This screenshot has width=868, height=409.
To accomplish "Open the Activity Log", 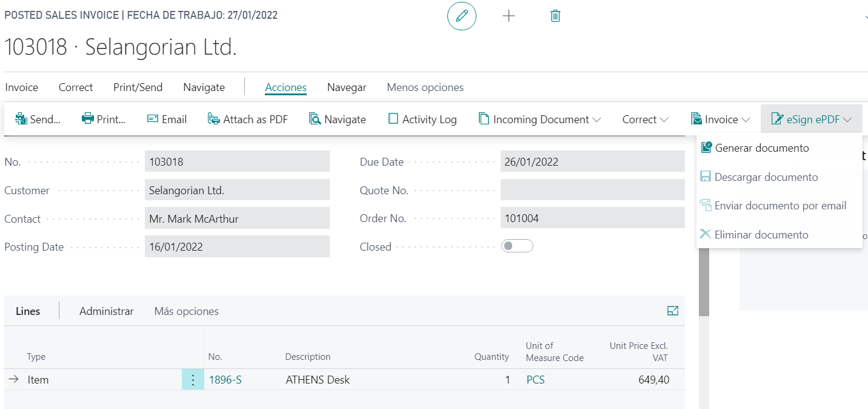I will pyautogui.click(x=422, y=120).
